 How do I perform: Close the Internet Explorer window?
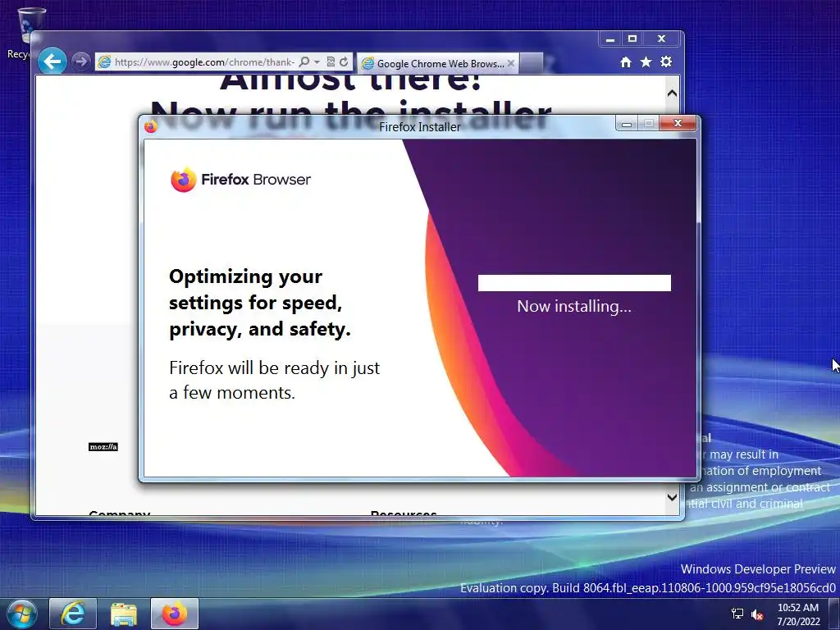point(662,39)
